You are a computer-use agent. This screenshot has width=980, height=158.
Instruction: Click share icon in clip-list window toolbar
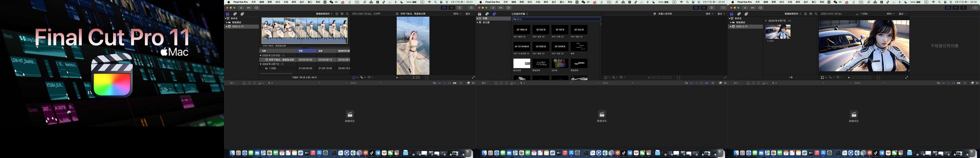[x=471, y=8]
